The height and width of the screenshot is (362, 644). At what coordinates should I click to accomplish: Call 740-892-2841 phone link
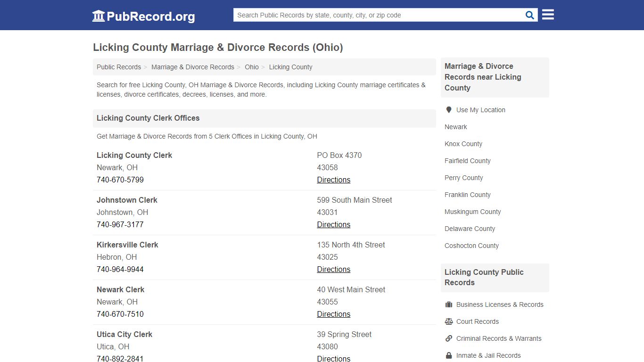click(x=120, y=358)
